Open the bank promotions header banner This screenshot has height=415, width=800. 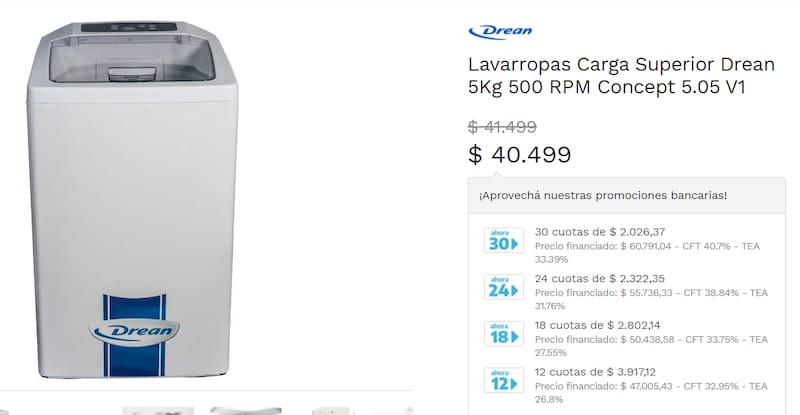click(627, 196)
